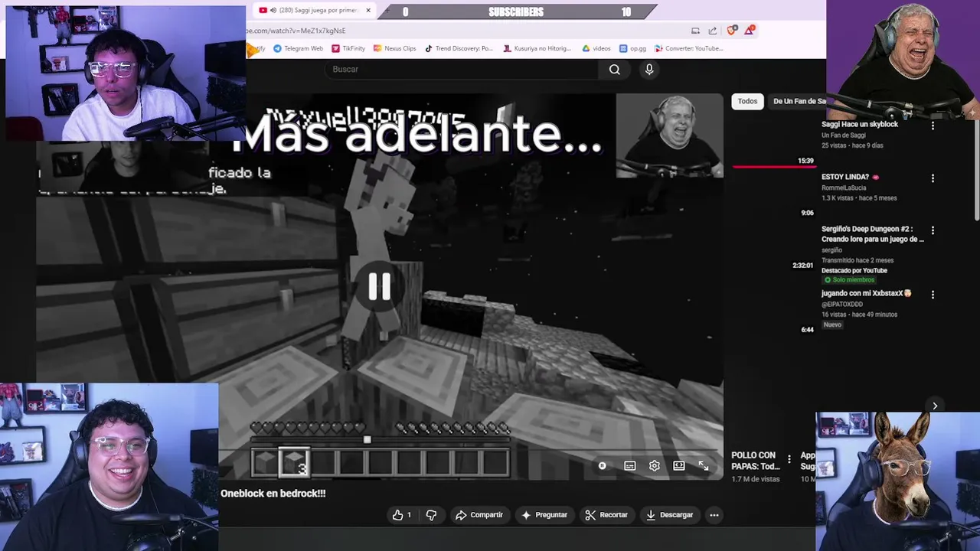
Task: Click the laughing man picture-in-picture inside video
Action: 669,135
